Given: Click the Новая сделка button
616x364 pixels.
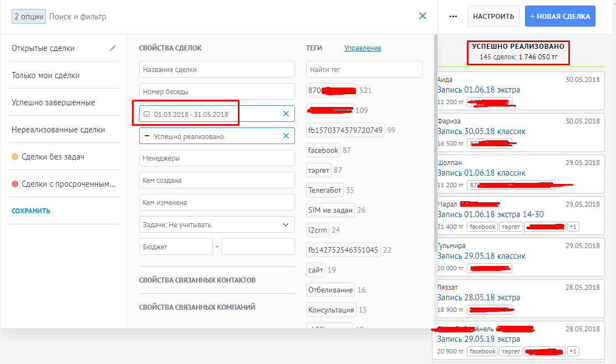Looking at the screenshot, I should click(560, 17).
